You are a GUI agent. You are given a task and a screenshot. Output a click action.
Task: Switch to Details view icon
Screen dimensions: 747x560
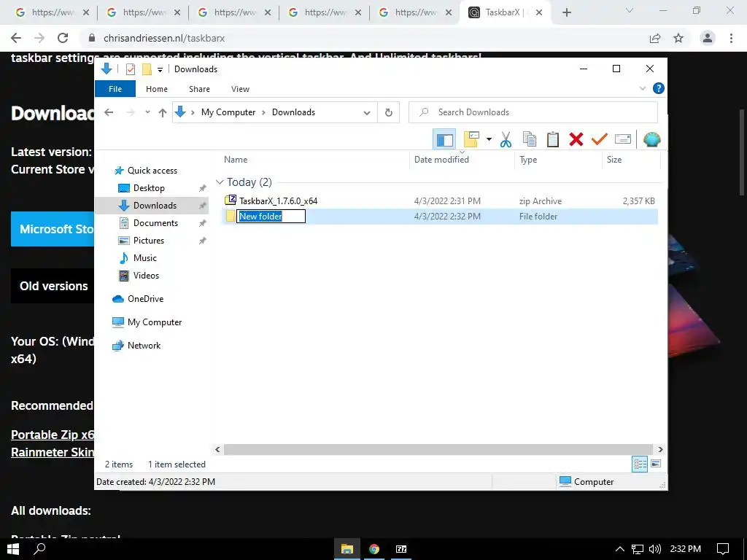tap(640, 464)
